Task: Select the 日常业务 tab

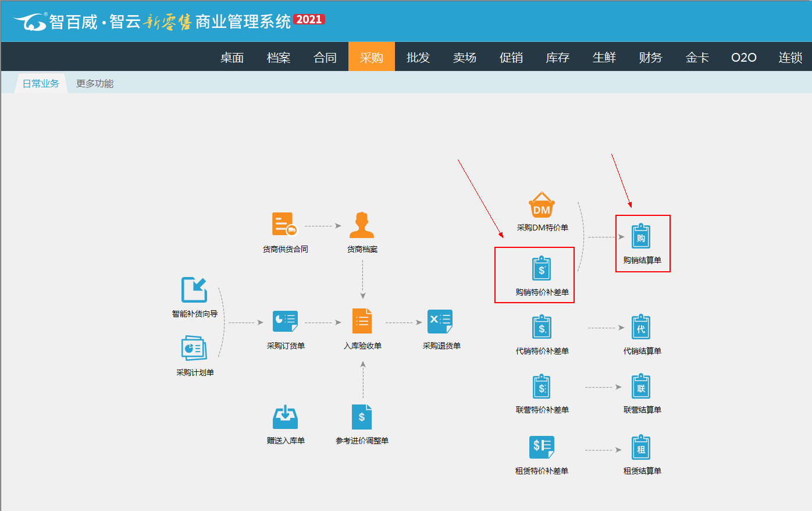Action: click(41, 84)
